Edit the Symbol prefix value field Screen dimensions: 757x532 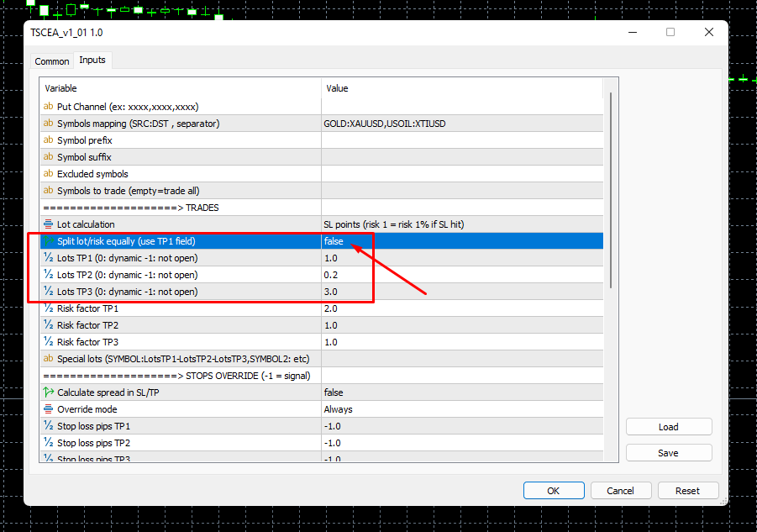[x=462, y=140]
